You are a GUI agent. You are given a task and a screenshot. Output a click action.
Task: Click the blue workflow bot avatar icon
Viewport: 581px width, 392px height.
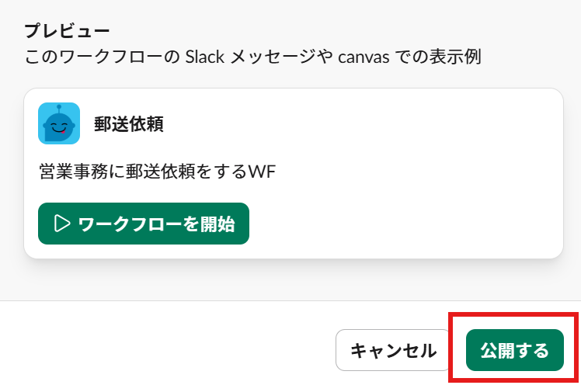[59, 123]
